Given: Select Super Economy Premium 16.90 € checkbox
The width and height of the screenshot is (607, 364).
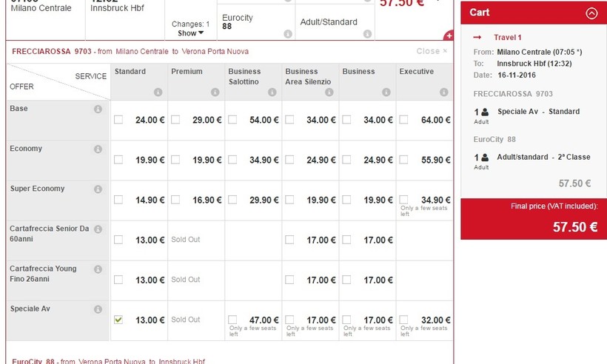Looking at the screenshot, I should (175, 200).
